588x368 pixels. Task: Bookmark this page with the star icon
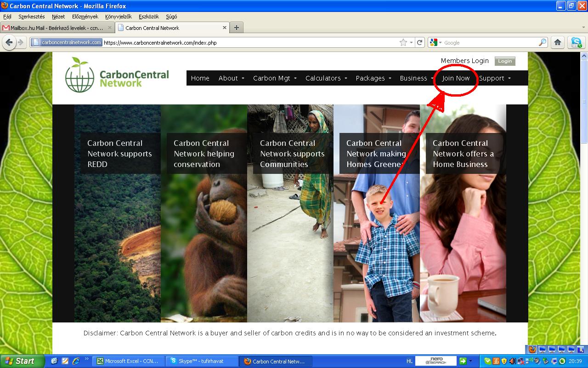(x=403, y=42)
